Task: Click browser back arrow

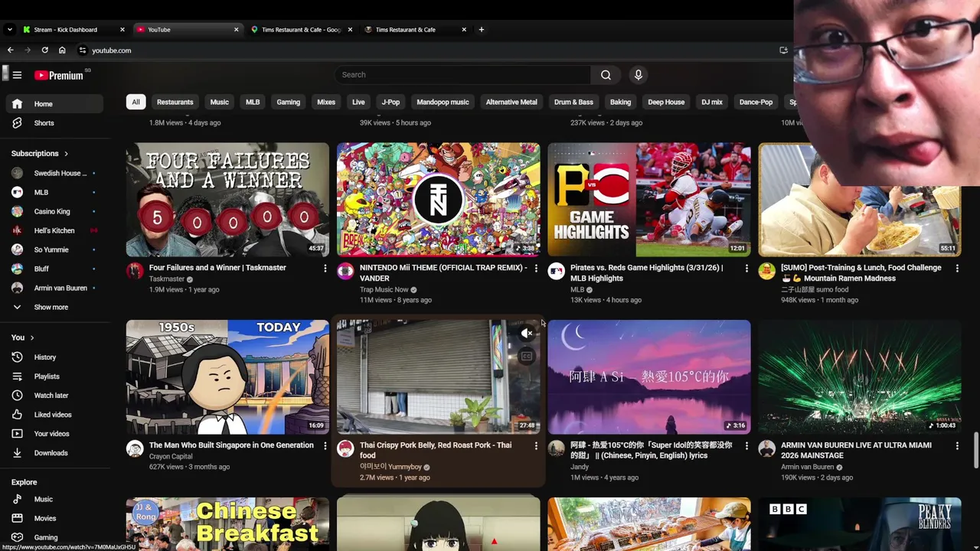Action: pyautogui.click(x=10, y=51)
